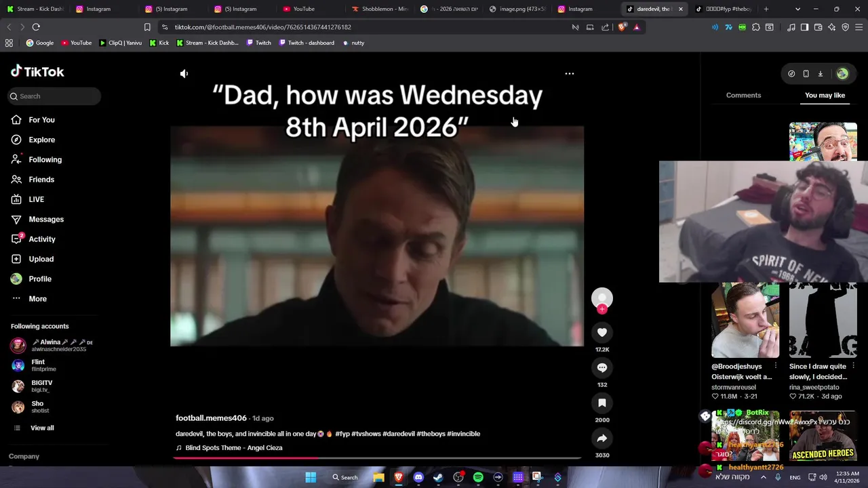This screenshot has width=868, height=488.
Task: Expand View all following accounts
Action: pyautogui.click(x=42, y=428)
